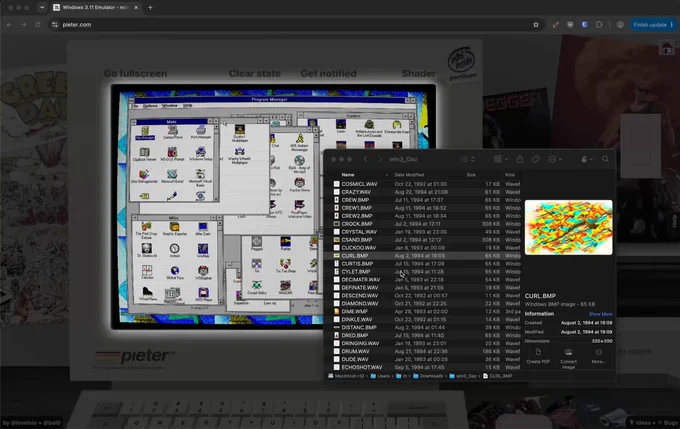
Task: Open Finder quick-action dropdown beside search
Action: click(587, 159)
